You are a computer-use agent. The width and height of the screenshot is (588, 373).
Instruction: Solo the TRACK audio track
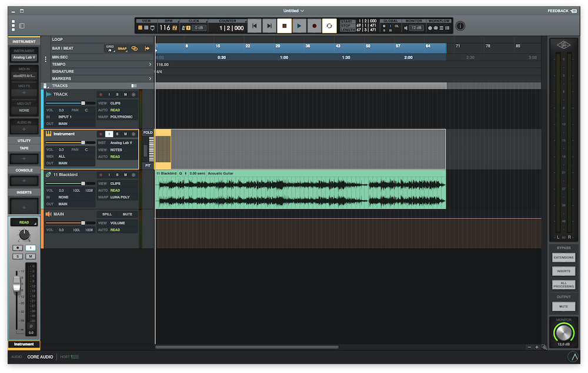click(117, 94)
